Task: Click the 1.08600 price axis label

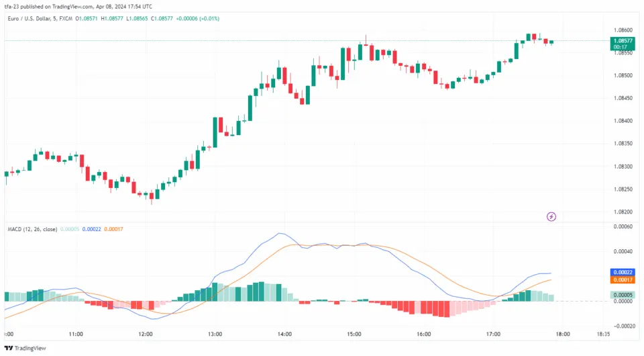Action: 623,30
